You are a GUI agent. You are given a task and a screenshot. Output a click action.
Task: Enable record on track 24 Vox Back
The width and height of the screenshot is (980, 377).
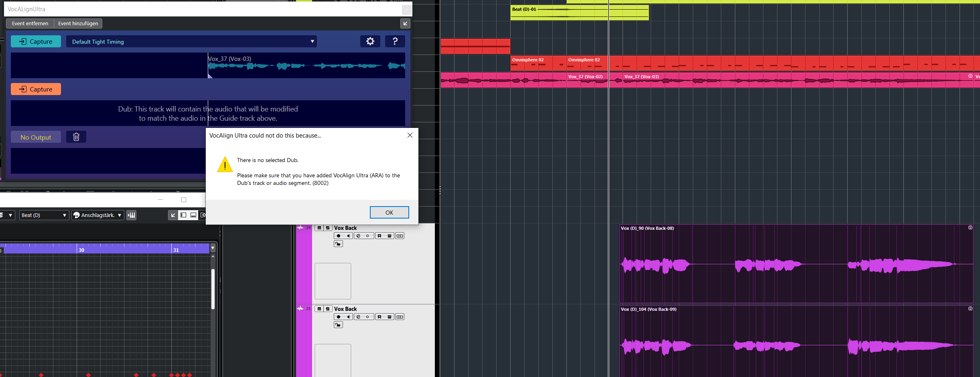point(339,236)
